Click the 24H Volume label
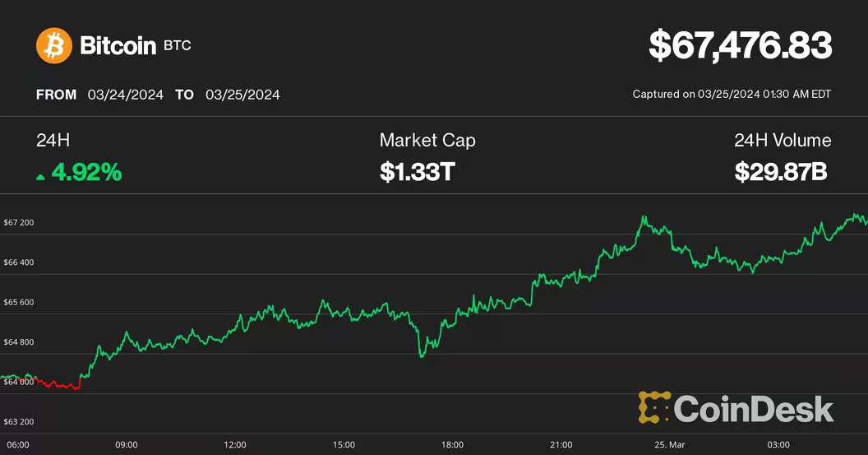 (x=783, y=141)
